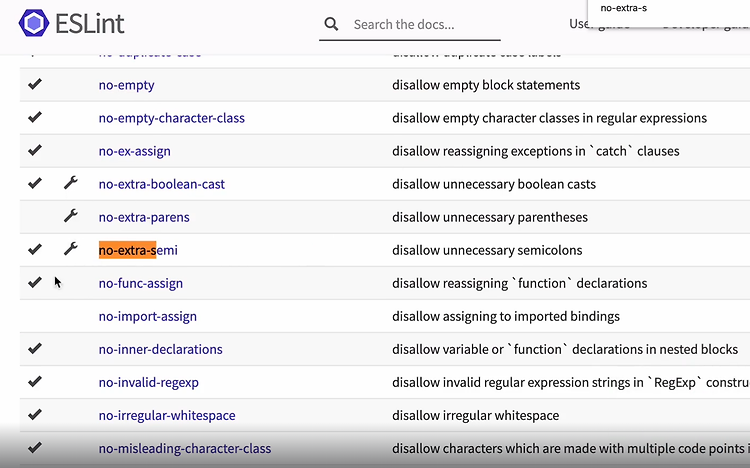Open the no-import-assign rule

click(x=147, y=316)
